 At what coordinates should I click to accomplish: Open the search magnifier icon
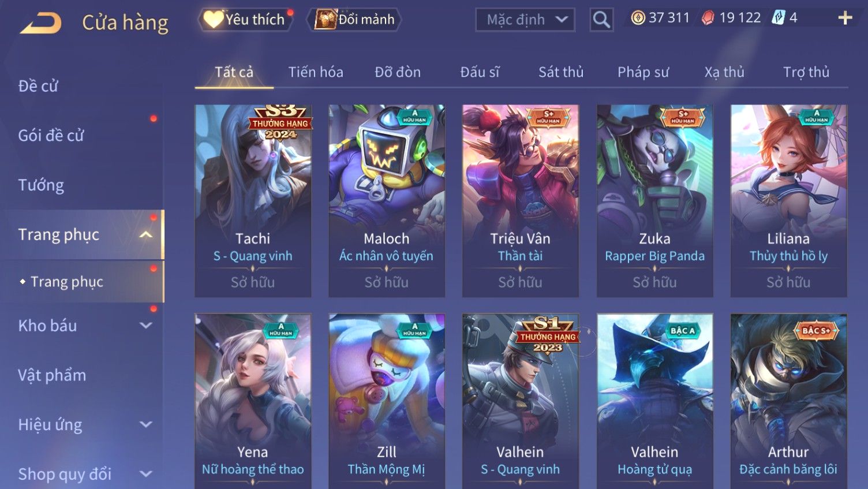[601, 20]
